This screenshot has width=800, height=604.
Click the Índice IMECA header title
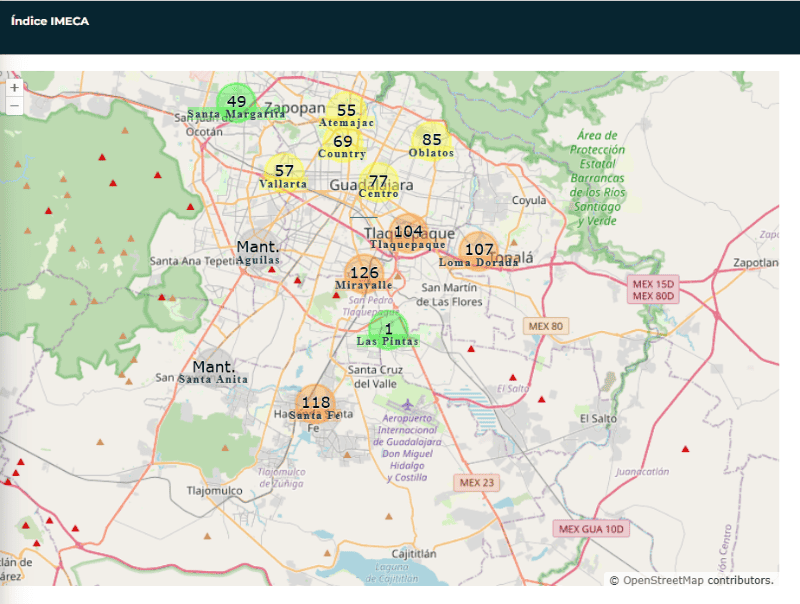click(x=50, y=21)
